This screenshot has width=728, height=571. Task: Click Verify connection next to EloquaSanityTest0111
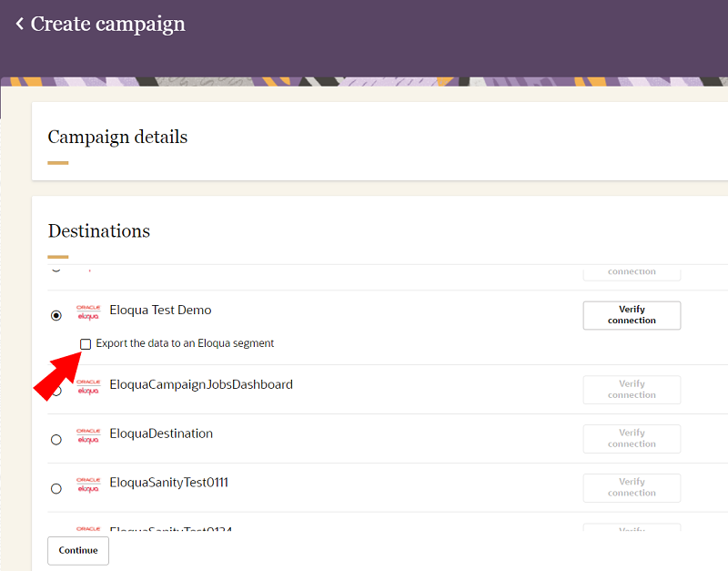coord(632,487)
